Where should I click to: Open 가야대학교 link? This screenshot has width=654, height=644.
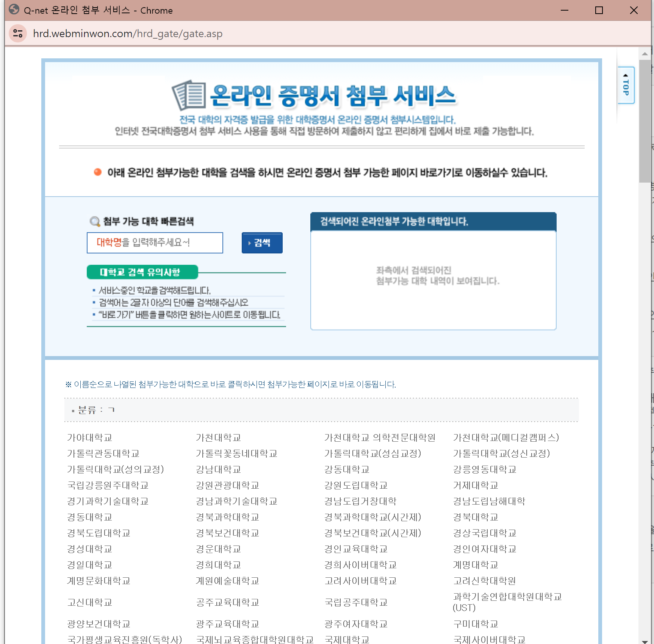click(90, 438)
